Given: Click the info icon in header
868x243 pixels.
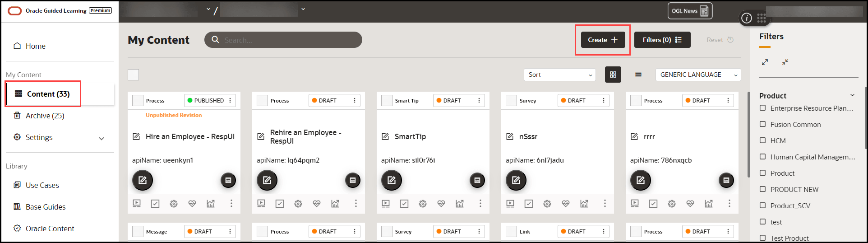Looking at the screenshot, I should [x=747, y=18].
